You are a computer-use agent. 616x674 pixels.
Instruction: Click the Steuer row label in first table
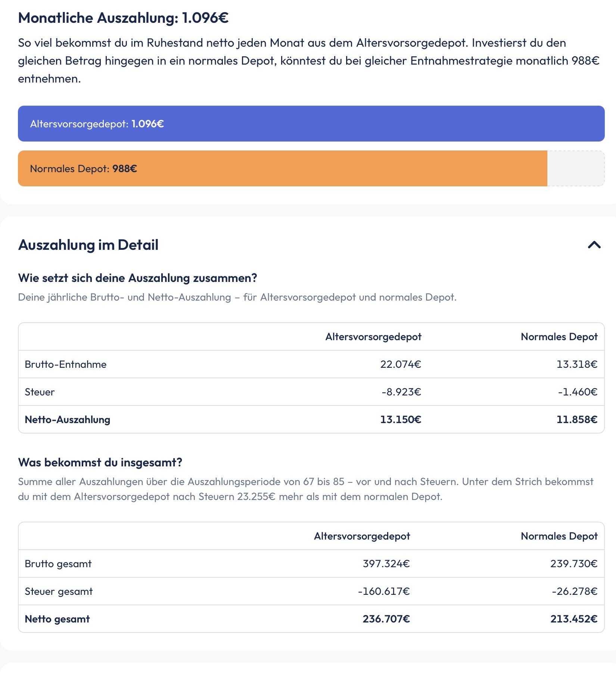pos(40,392)
